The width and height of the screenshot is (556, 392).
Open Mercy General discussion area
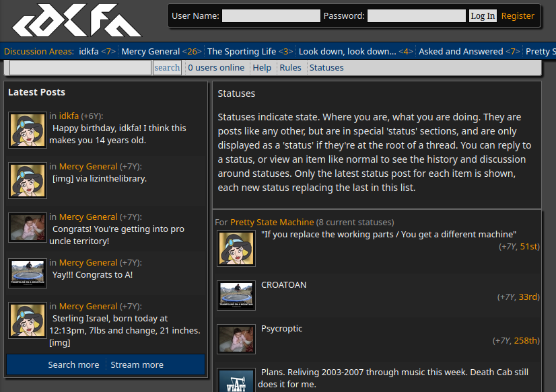pyautogui.click(x=151, y=51)
